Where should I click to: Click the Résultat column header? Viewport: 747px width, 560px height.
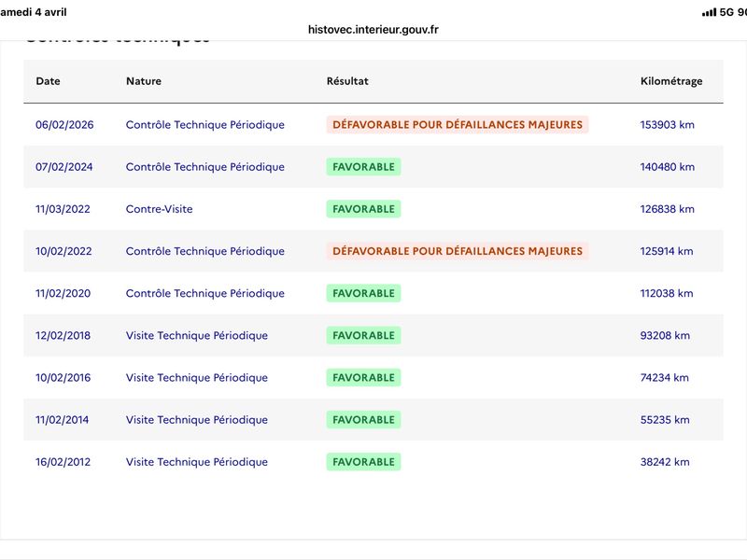click(x=347, y=81)
